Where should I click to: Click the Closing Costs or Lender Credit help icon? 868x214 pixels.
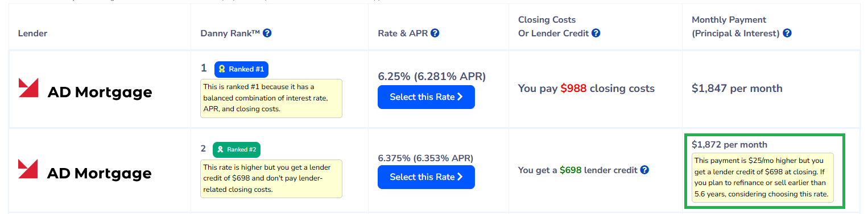tap(596, 33)
